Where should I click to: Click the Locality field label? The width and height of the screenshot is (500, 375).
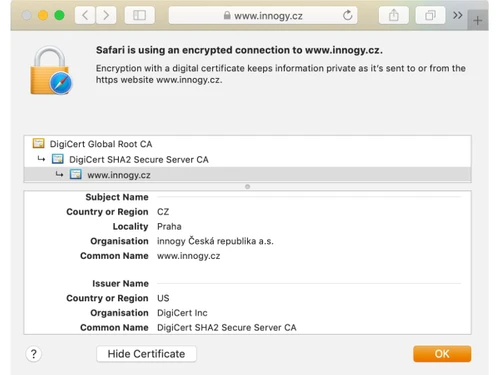(130, 226)
